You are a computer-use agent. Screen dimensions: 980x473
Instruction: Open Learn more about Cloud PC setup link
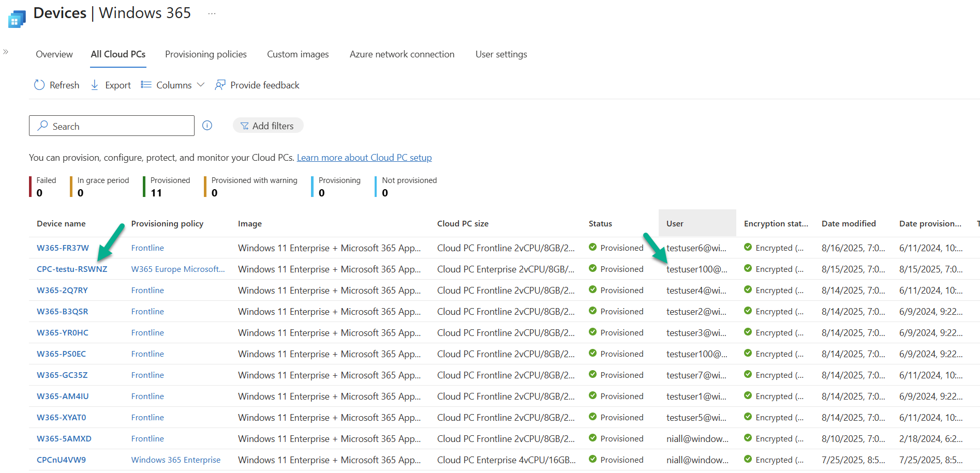(364, 158)
